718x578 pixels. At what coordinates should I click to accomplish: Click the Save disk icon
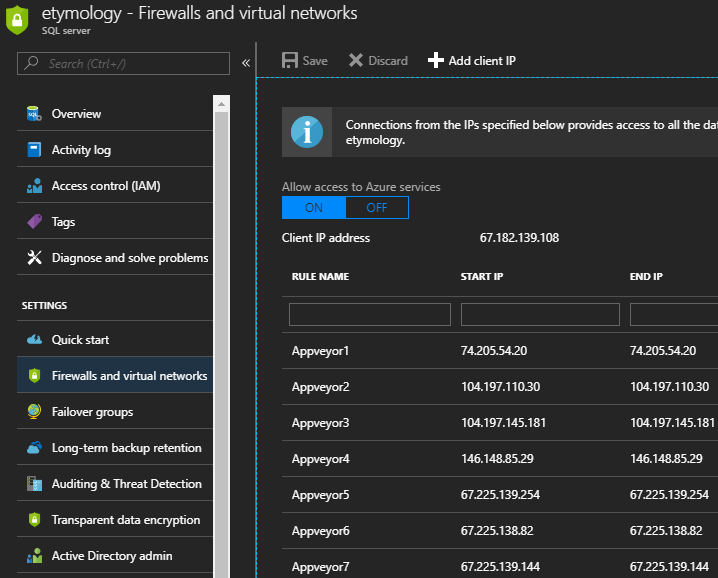[290, 60]
